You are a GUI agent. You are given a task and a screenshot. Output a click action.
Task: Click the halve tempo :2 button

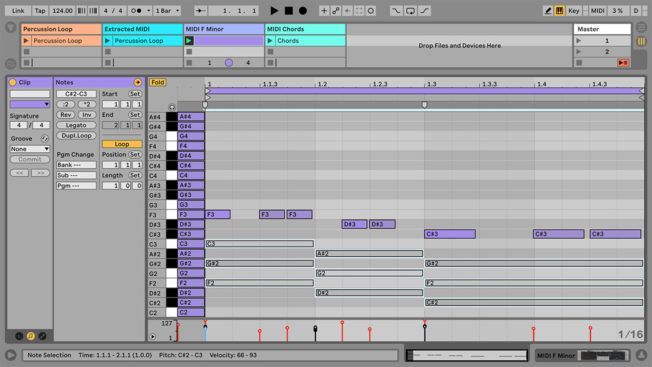(66, 104)
